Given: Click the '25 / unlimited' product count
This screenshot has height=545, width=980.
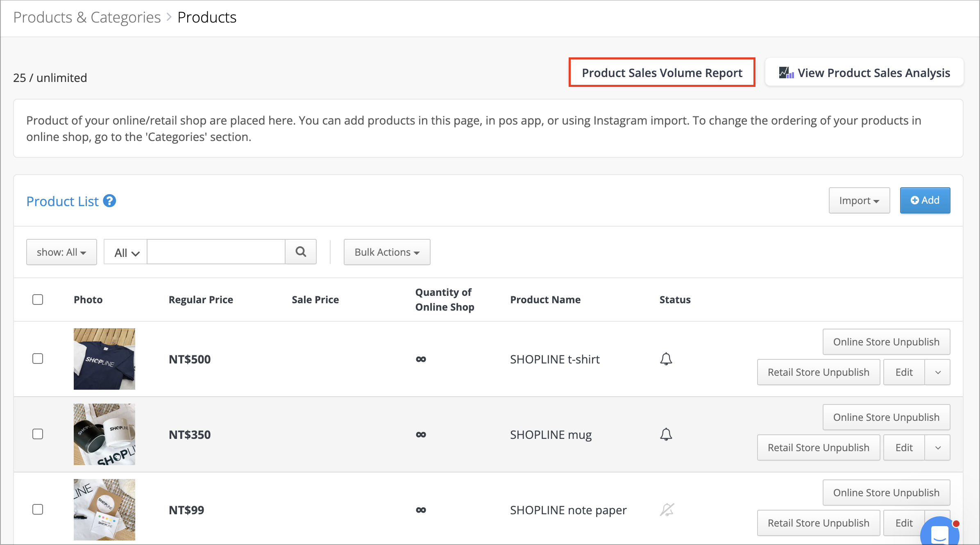Looking at the screenshot, I should point(50,78).
